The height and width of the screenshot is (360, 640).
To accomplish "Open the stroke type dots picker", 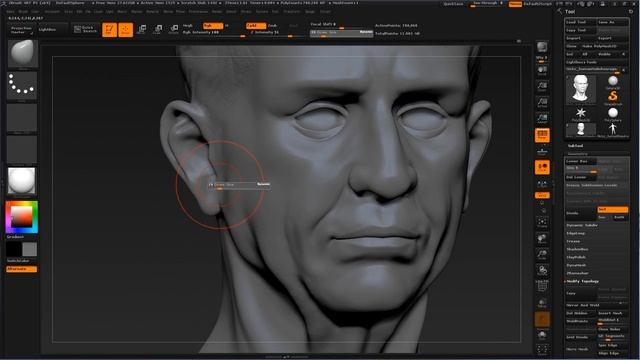I will 22,86.
